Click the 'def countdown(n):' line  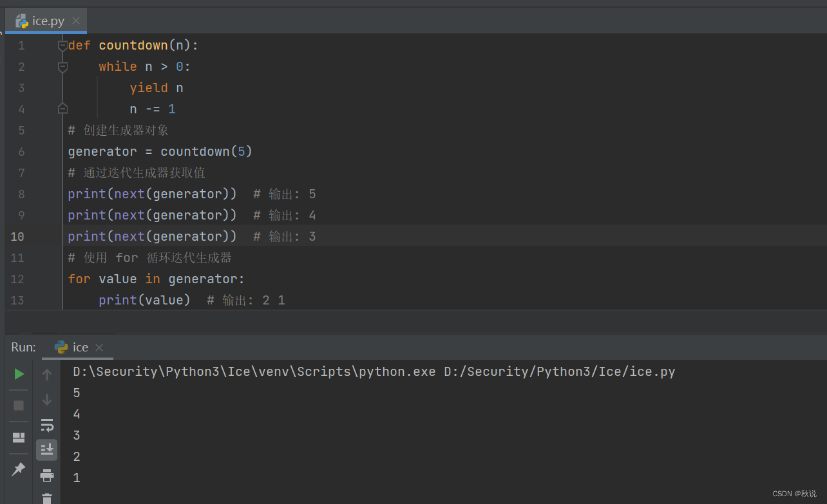[x=133, y=45]
